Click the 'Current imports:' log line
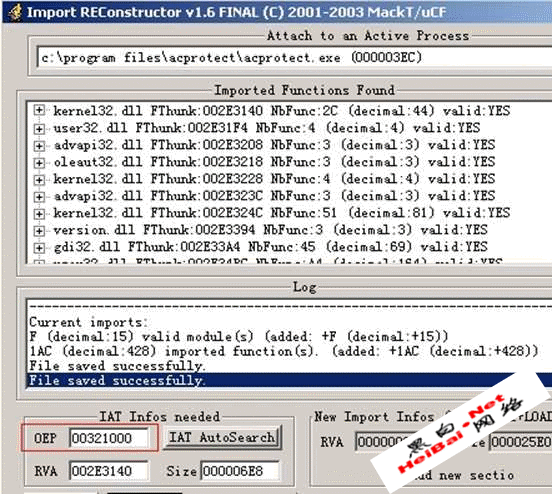This screenshot has width=552, height=494. [x=88, y=322]
